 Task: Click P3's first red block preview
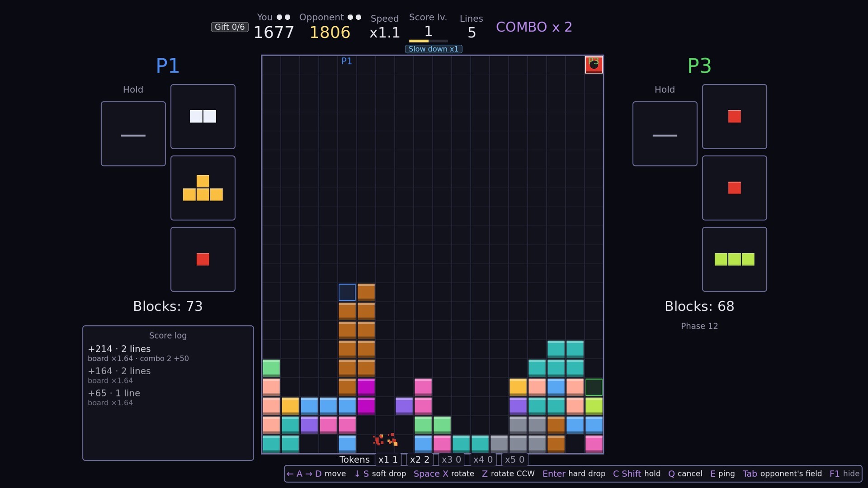point(734,117)
